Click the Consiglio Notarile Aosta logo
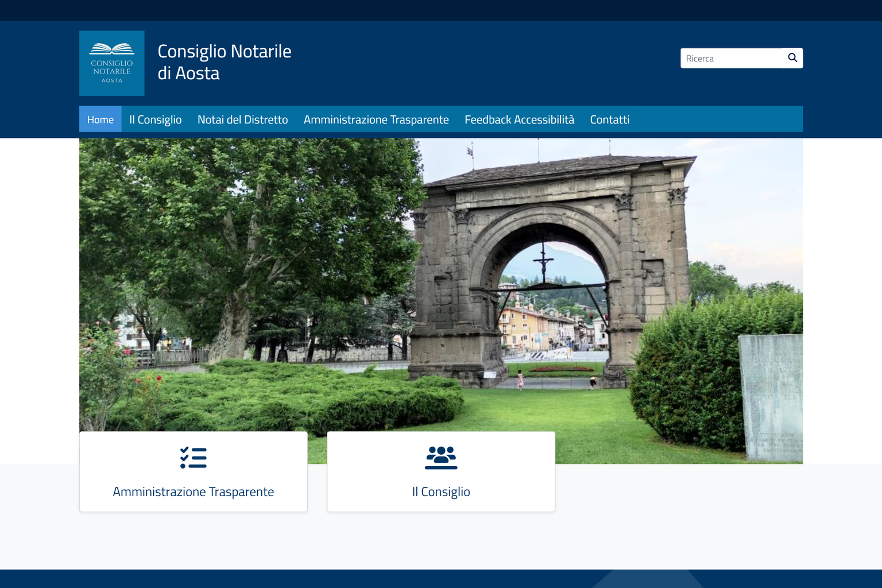The height and width of the screenshot is (588, 882). coord(111,63)
